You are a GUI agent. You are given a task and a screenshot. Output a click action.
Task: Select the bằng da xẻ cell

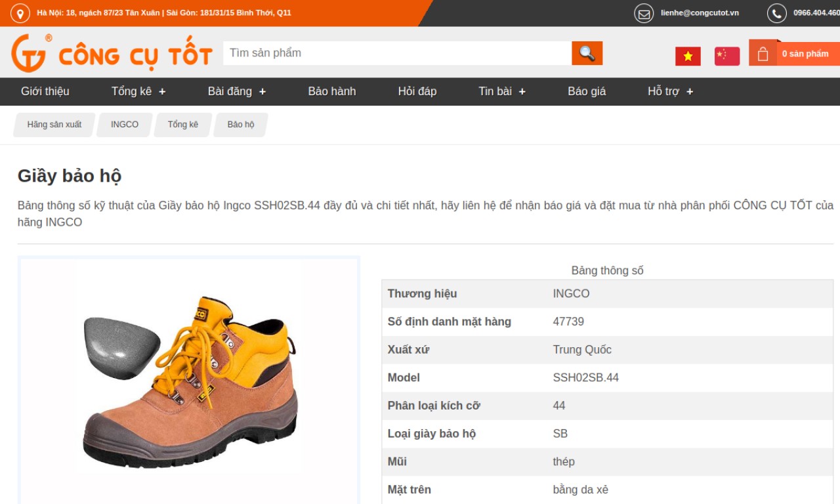point(581,490)
